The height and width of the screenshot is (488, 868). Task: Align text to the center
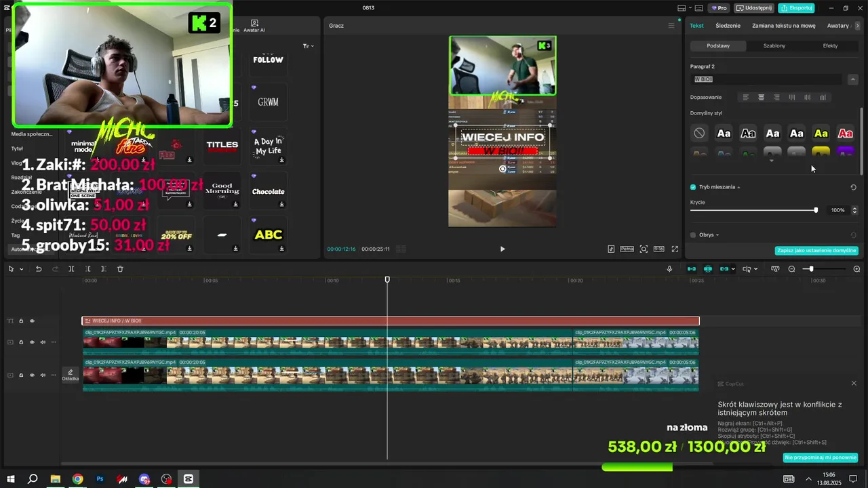click(x=761, y=98)
